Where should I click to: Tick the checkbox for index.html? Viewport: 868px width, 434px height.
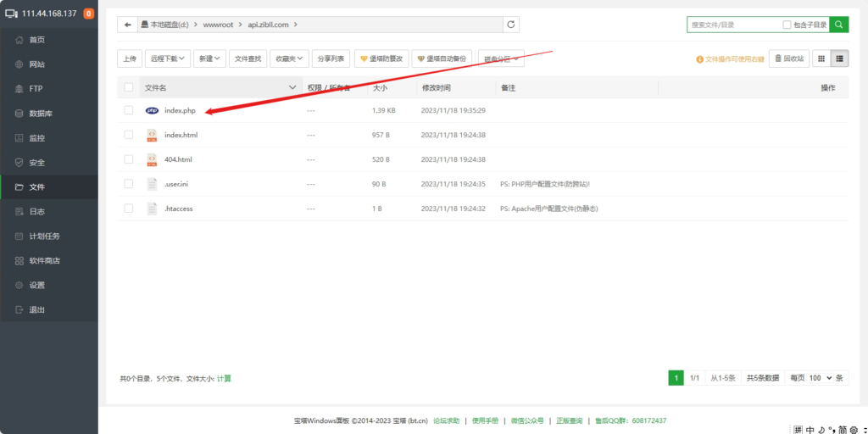129,135
